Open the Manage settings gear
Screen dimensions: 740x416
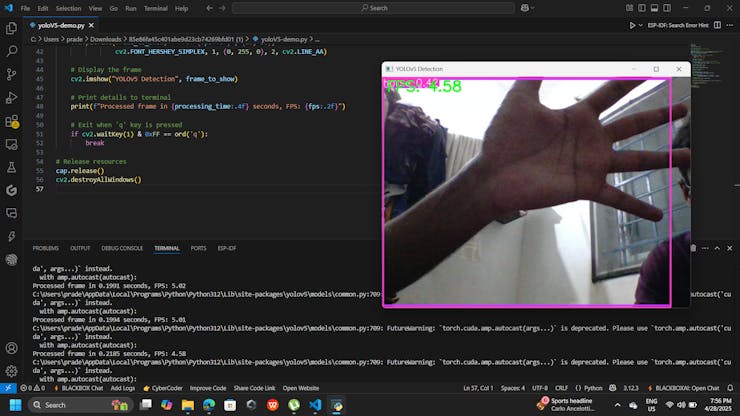(11, 371)
